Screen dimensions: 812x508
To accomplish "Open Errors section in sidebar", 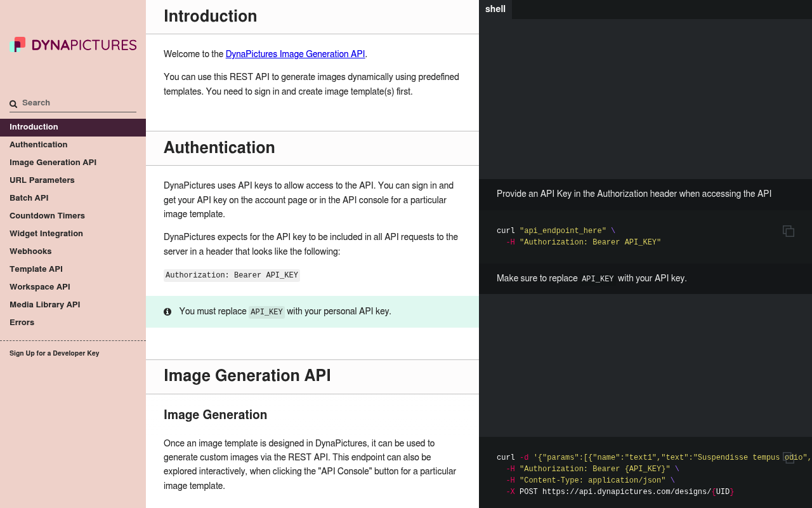I will (x=73, y=323).
